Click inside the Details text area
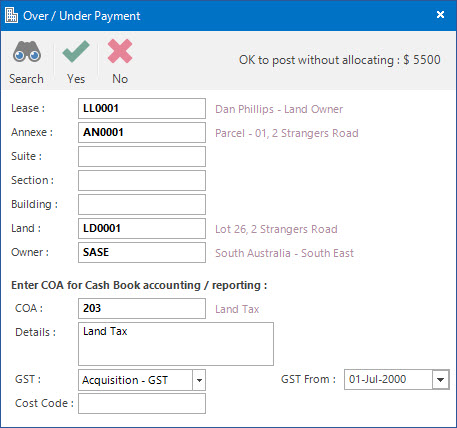The height and width of the screenshot is (428, 457). point(176,344)
